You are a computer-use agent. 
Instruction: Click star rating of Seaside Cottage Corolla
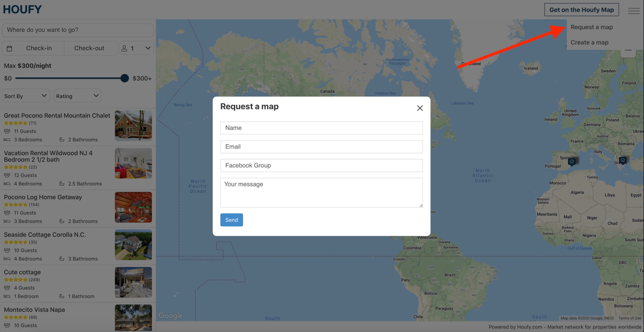pyautogui.click(x=16, y=242)
